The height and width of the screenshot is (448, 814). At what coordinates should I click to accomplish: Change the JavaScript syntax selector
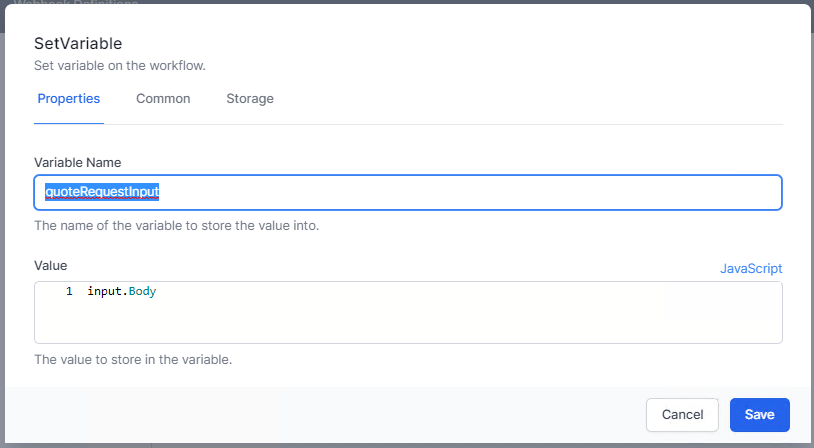coord(751,268)
